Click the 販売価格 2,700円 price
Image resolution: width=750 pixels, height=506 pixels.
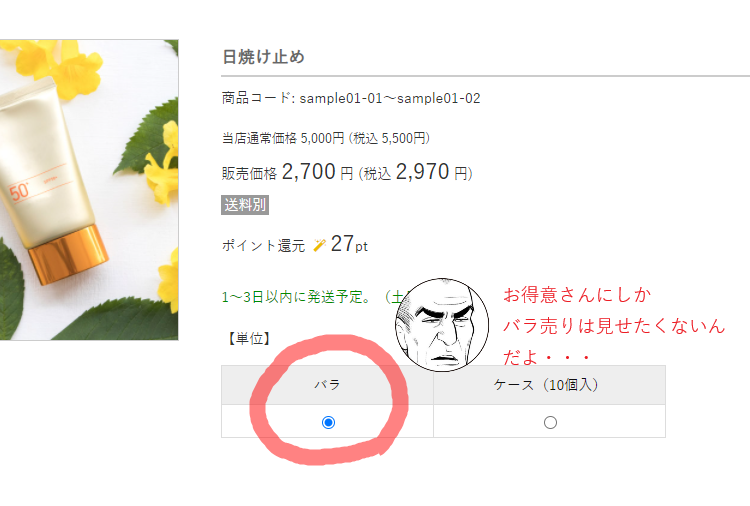pyautogui.click(x=287, y=172)
